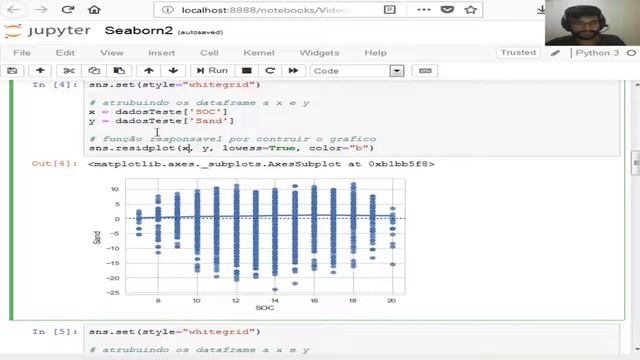Click the webcam video overlay
Viewport: 640px width, 360px height.
pyautogui.click(x=592, y=22)
